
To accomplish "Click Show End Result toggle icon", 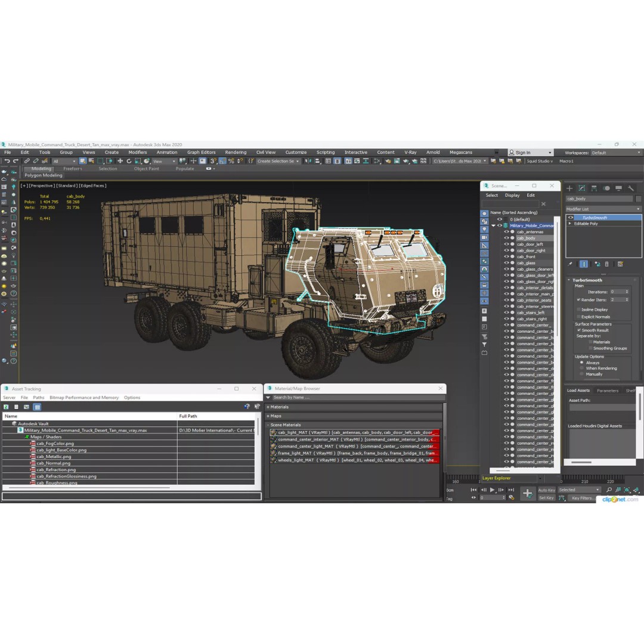I will (584, 264).
